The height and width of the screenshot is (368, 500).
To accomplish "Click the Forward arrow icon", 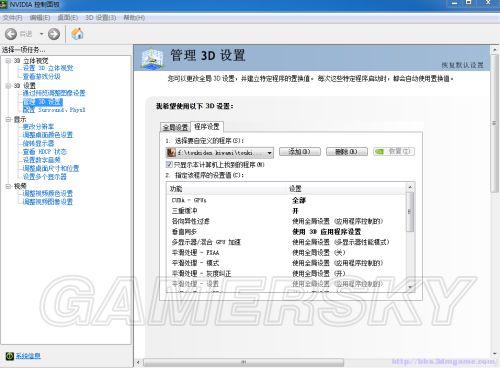I will pyautogui.click(x=54, y=34).
